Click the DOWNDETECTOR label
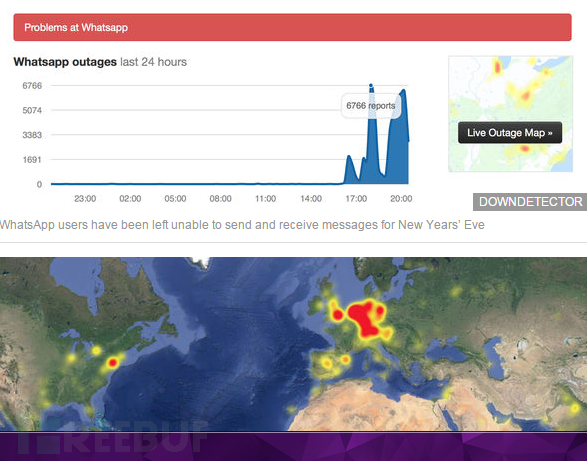The height and width of the screenshot is (461, 587). (x=530, y=202)
